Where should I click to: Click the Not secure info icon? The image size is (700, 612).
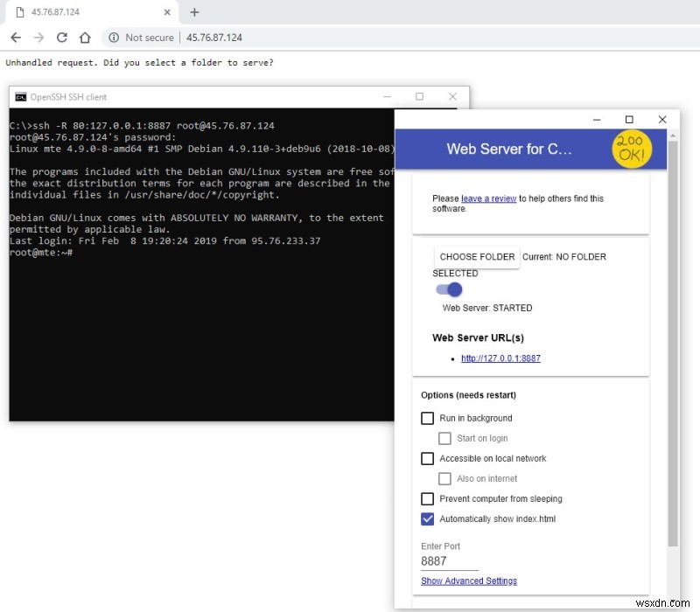114,38
